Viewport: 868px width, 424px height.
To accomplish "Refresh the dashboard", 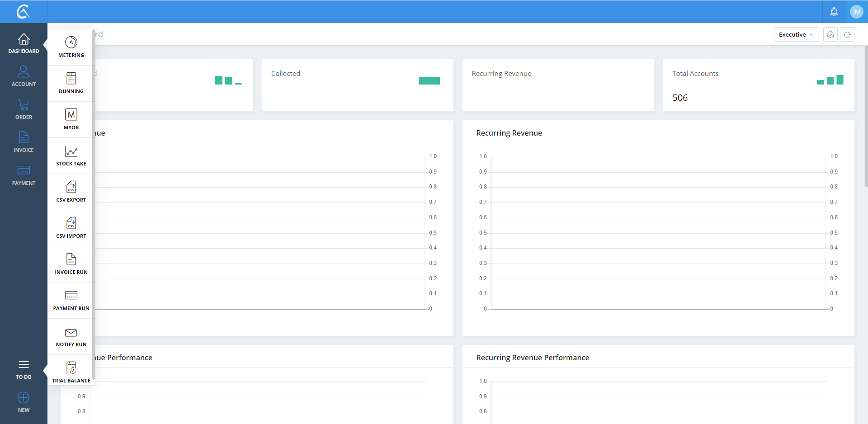I will tap(847, 35).
